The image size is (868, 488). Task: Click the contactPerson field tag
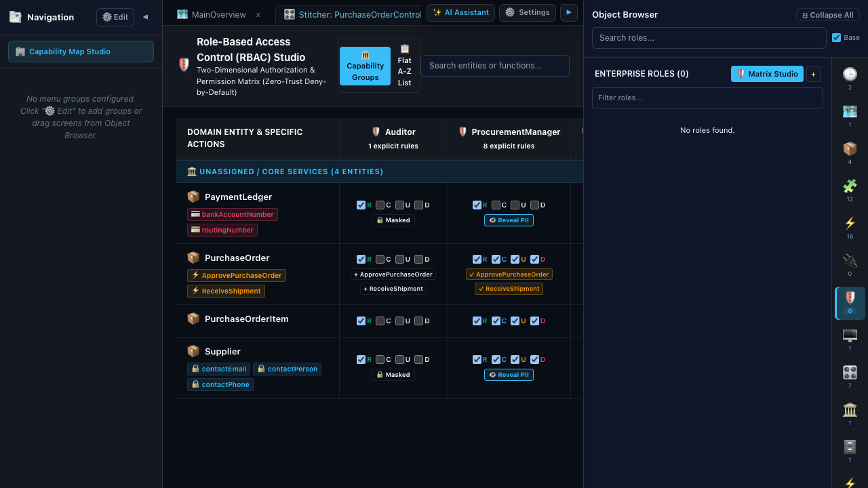pyautogui.click(x=287, y=369)
